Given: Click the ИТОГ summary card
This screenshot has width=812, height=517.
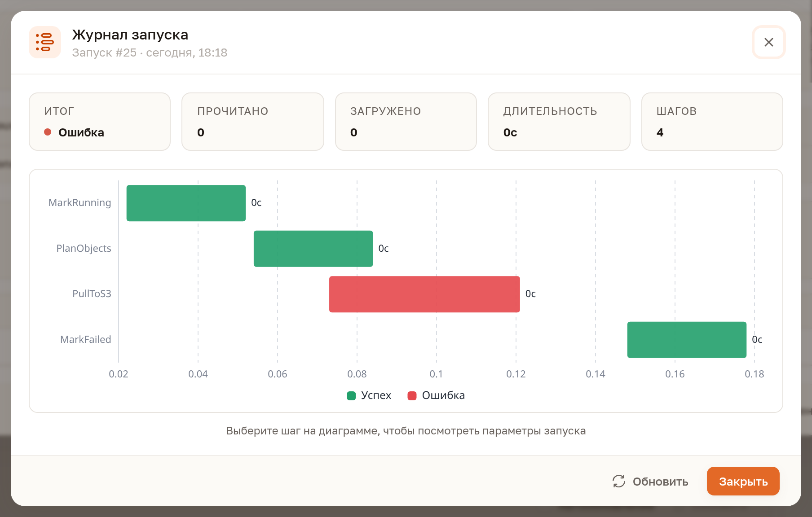Looking at the screenshot, I should pyautogui.click(x=100, y=122).
